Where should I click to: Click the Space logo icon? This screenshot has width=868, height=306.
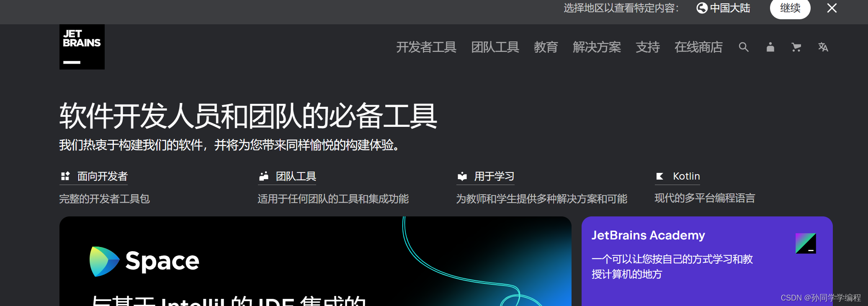click(104, 261)
